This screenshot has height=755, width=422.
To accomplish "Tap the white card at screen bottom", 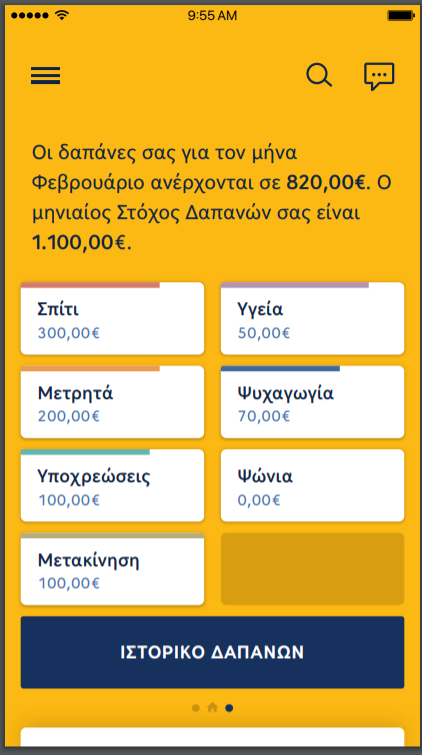I will [x=212, y=737].
